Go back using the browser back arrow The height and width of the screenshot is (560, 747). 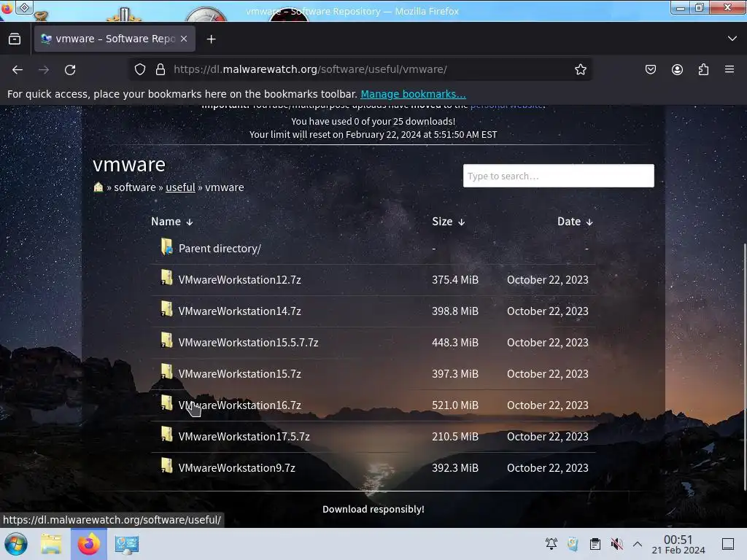point(18,69)
